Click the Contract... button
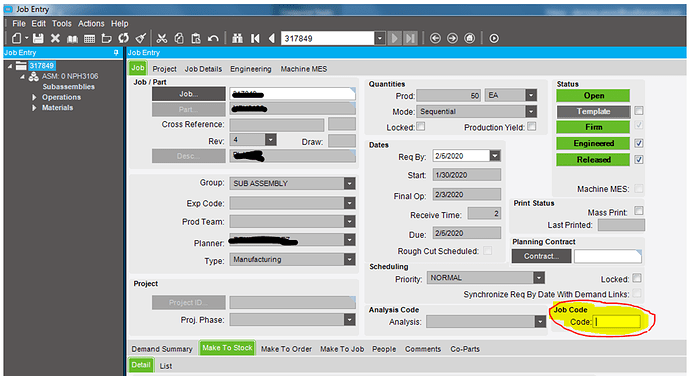Screen dimensions: 690x376 [x=541, y=256]
